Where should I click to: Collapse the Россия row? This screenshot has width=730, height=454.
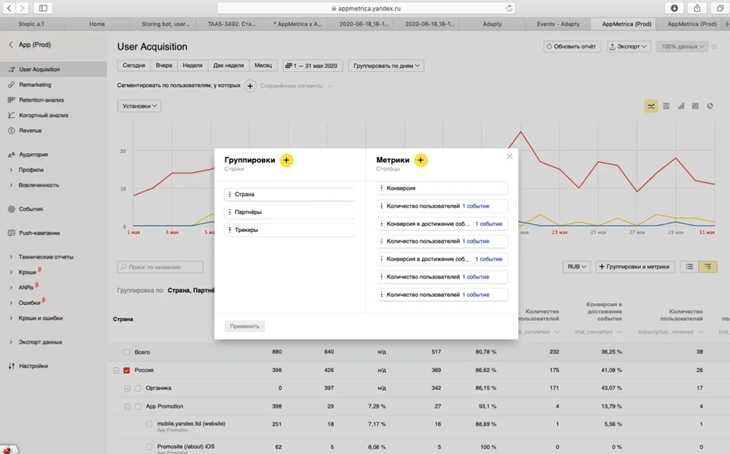tap(116, 370)
